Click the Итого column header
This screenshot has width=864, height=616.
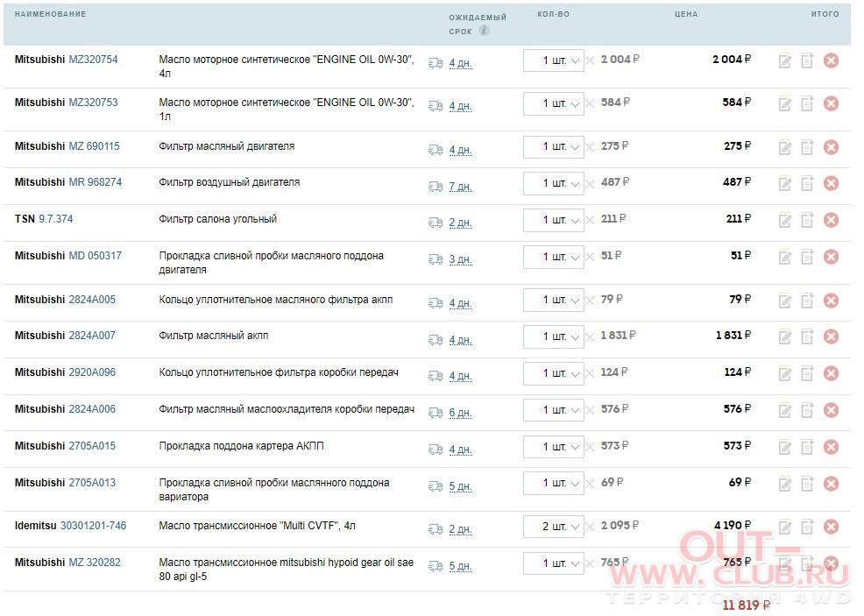click(x=825, y=14)
